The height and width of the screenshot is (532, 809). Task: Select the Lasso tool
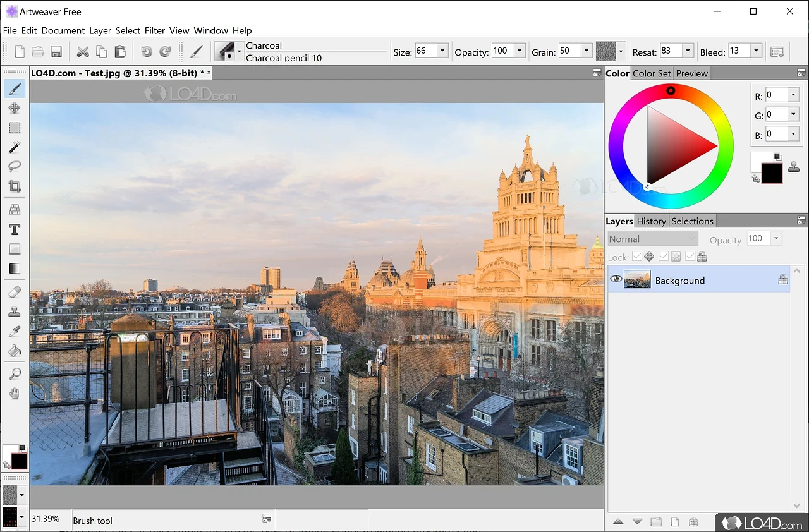pos(15,167)
